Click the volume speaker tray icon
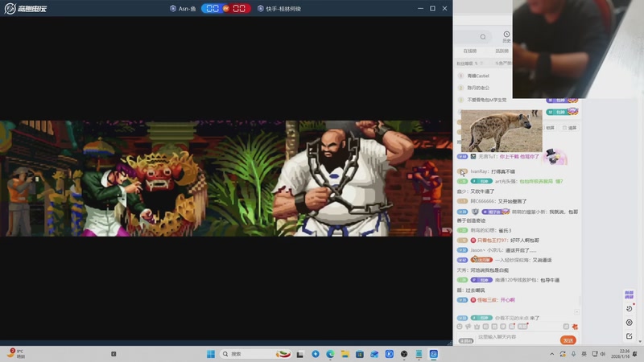The width and height of the screenshot is (644, 362). click(x=602, y=354)
